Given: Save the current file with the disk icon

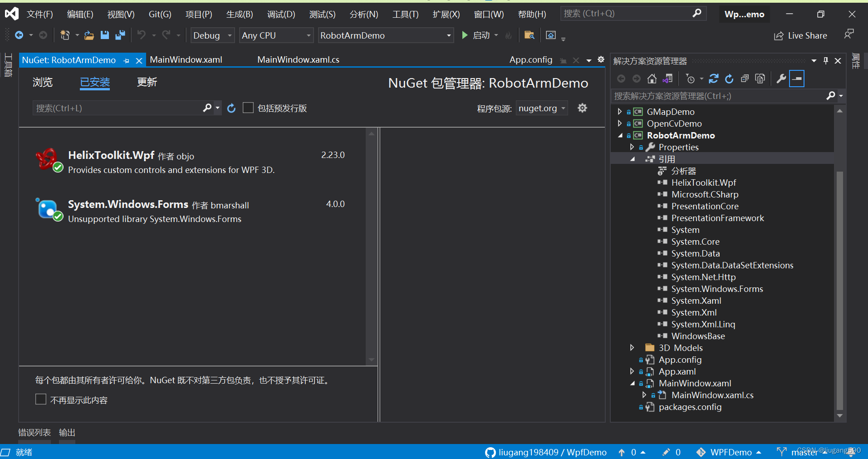Looking at the screenshot, I should click(x=105, y=35).
